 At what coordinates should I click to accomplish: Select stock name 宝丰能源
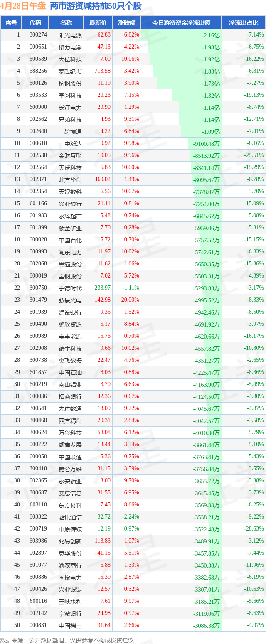tap(70, 336)
